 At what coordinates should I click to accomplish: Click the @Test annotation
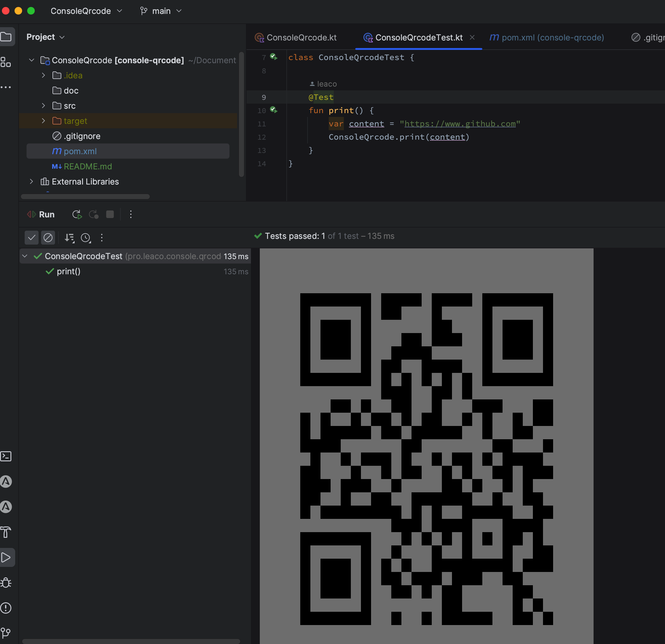click(321, 97)
